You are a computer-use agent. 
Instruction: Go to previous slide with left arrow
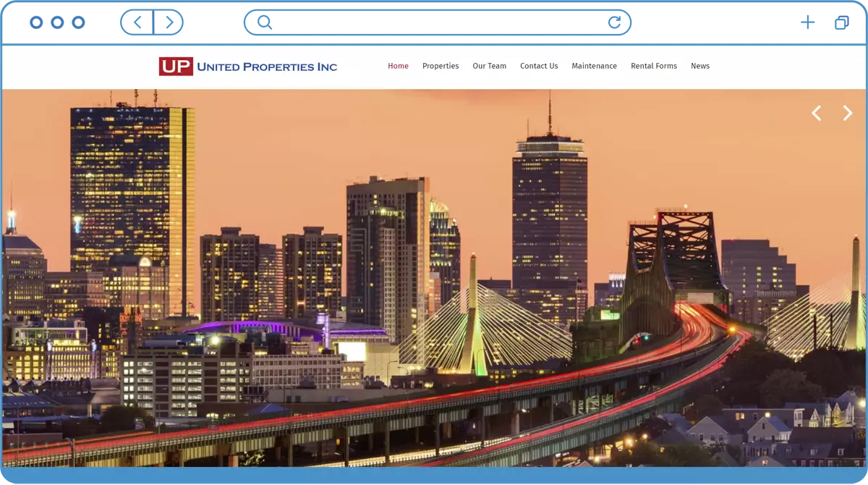tap(816, 113)
